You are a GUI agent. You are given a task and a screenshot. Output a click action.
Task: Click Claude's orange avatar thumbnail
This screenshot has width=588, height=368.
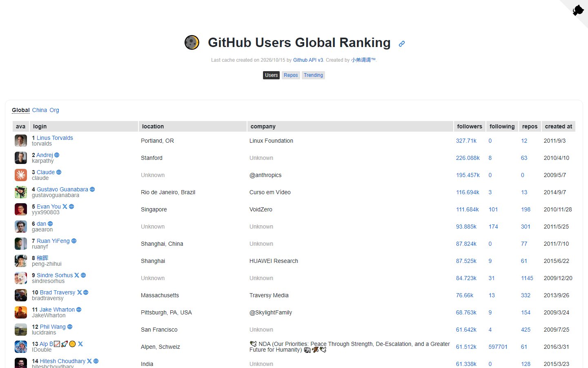[x=21, y=175]
